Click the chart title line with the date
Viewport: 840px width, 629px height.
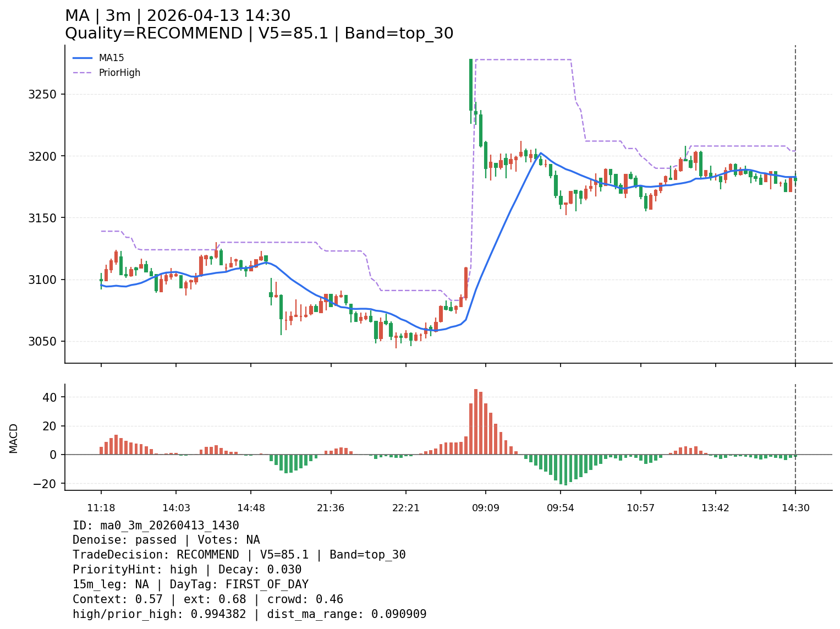(x=178, y=16)
